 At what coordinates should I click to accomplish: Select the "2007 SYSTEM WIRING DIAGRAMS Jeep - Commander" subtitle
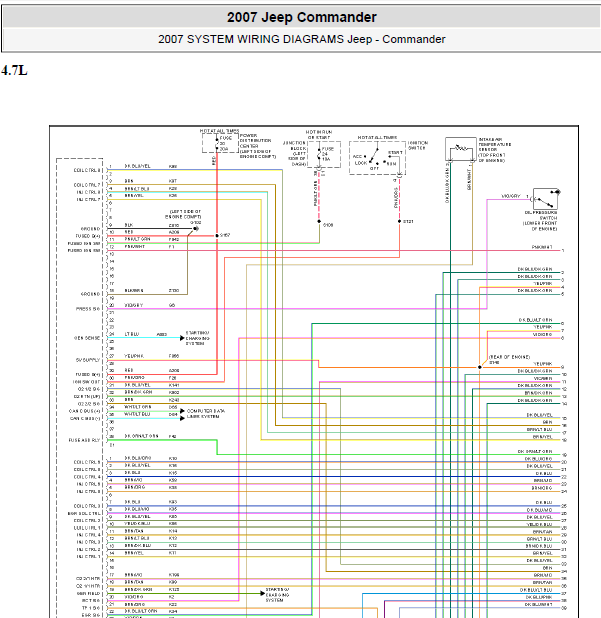point(301,39)
